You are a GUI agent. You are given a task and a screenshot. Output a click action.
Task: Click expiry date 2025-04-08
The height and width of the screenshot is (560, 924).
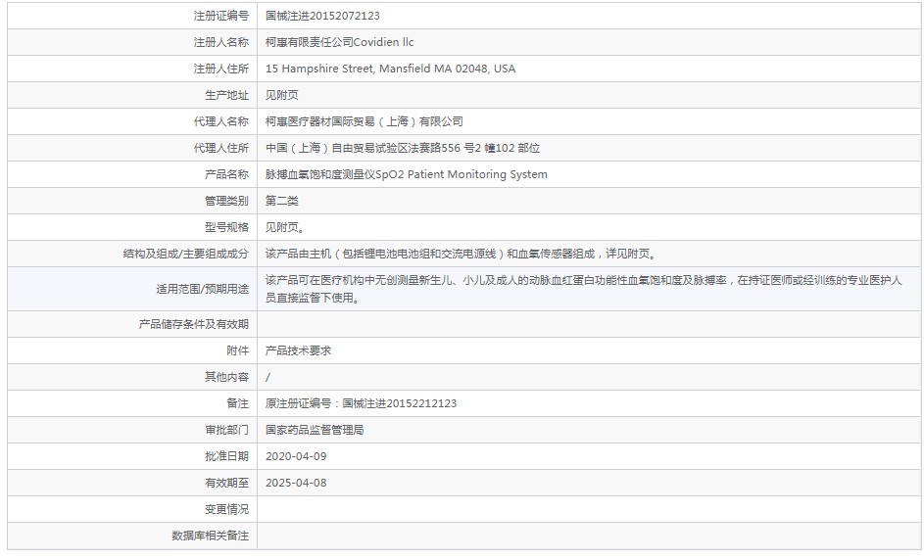click(296, 483)
